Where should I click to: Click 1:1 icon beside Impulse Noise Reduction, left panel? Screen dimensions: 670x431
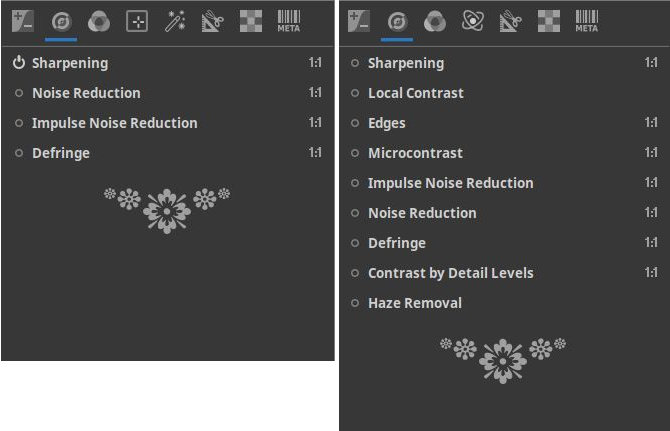tap(315, 123)
